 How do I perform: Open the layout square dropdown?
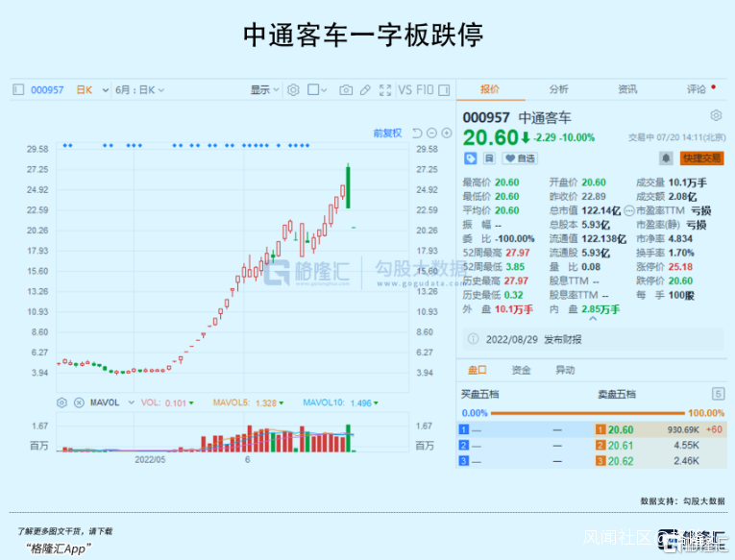[x=317, y=89]
